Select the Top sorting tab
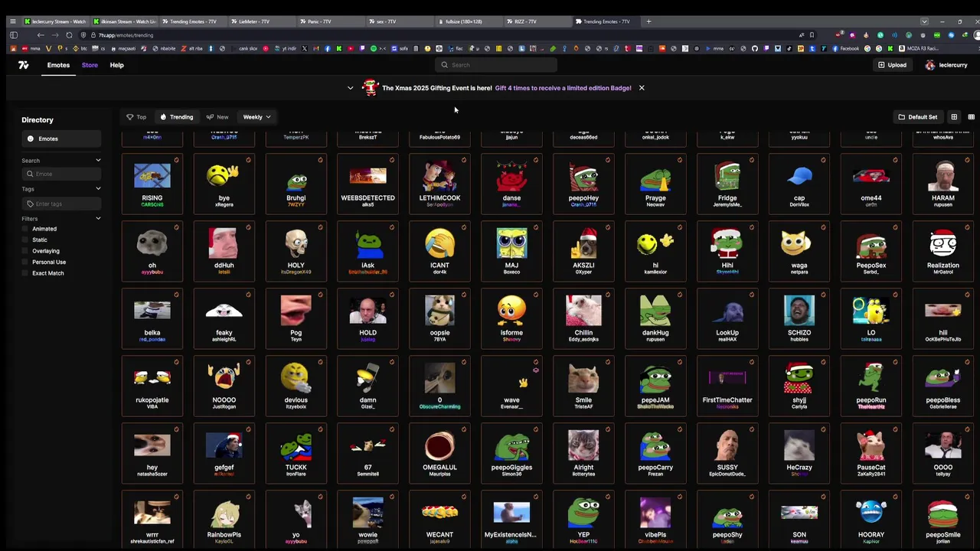 coord(136,117)
